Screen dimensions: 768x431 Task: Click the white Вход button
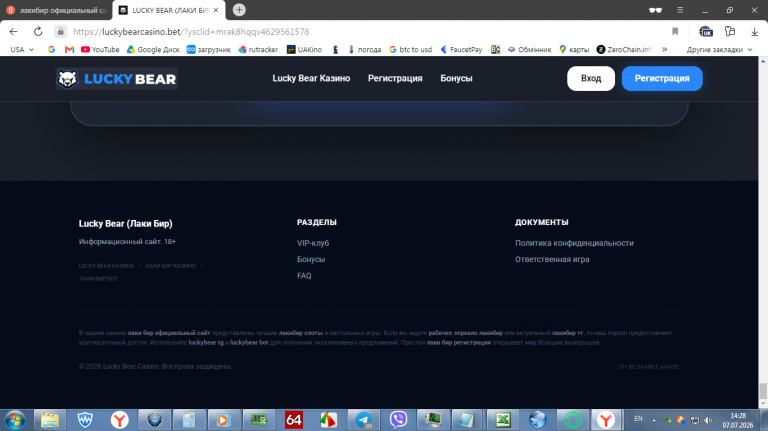click(x=591, y=78)
